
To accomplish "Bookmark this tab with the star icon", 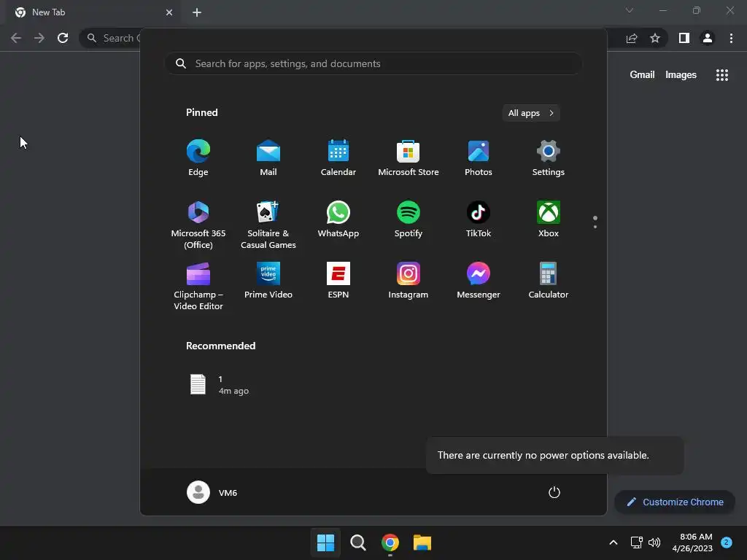I will (655, 38).
